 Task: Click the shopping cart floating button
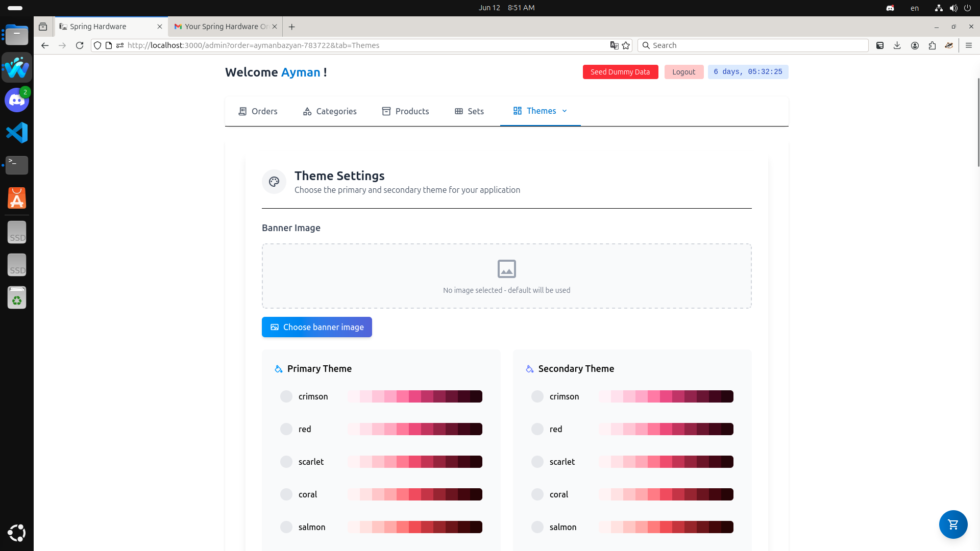(x=953, y=524)
